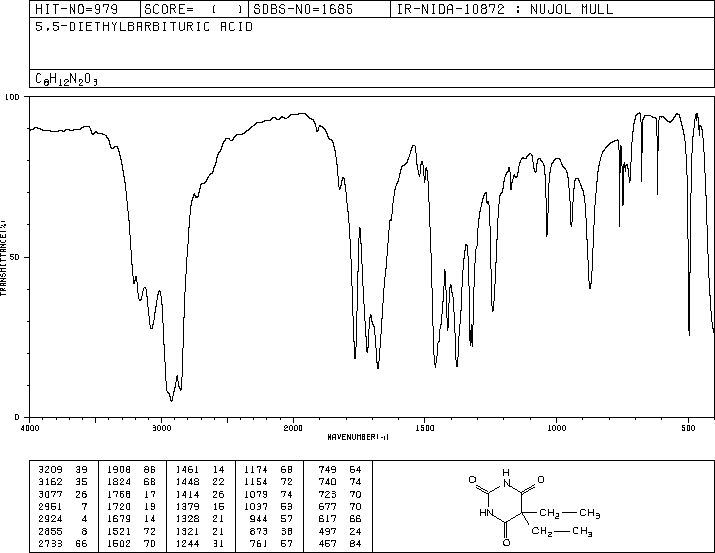Select peak value 1328 in table
715x553 pixels.
click(187, 519)
